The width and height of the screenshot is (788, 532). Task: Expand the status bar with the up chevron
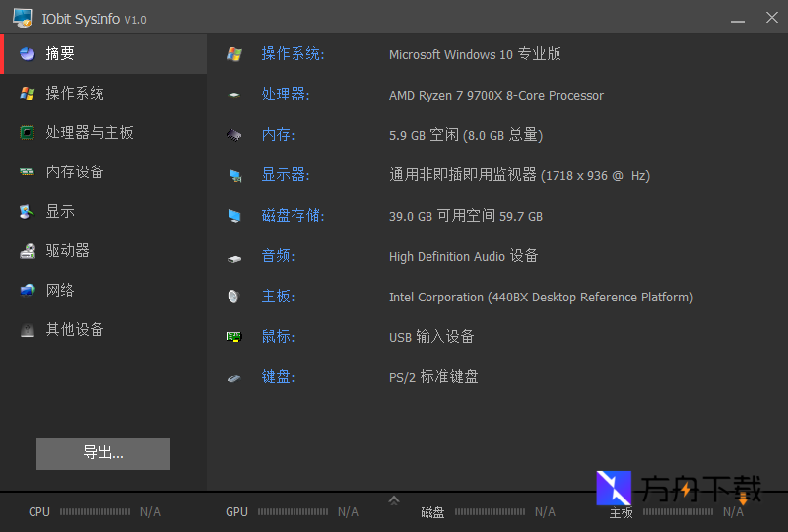point(394,500)
